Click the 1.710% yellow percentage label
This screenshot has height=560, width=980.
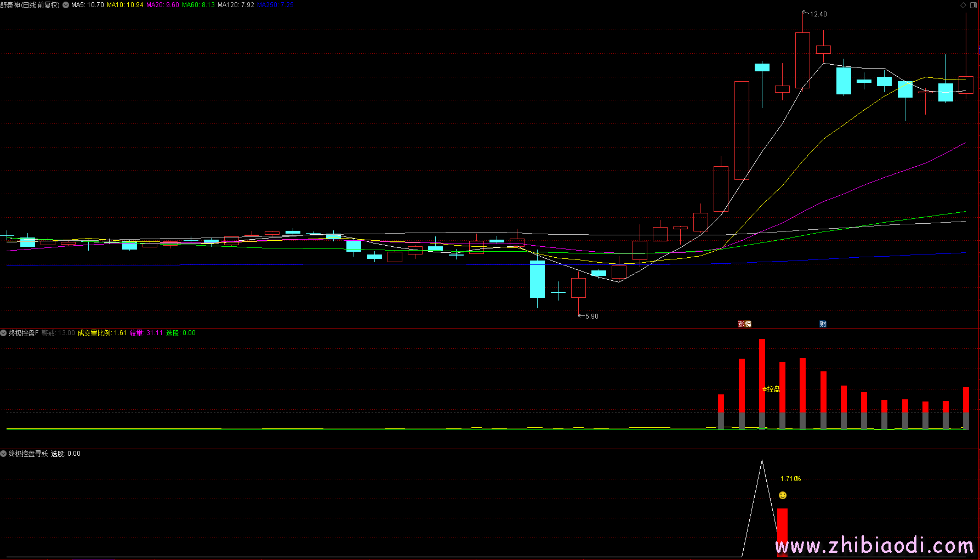pos(790,479)
